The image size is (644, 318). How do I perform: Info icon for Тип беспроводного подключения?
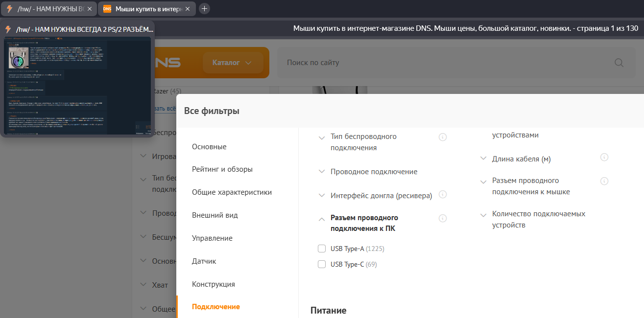443,137
